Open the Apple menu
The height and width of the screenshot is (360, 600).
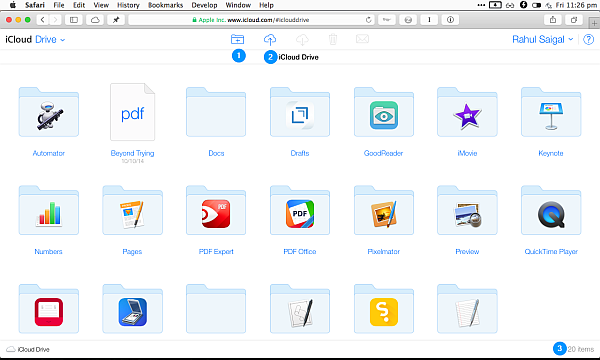pyautogui.click(x=13, y=5)
